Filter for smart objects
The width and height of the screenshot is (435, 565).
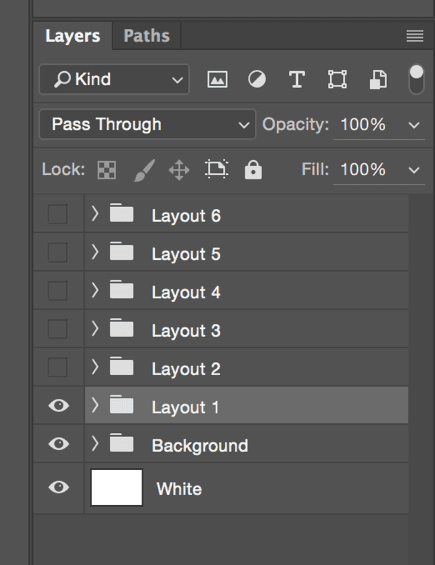(x=378, y=79)
